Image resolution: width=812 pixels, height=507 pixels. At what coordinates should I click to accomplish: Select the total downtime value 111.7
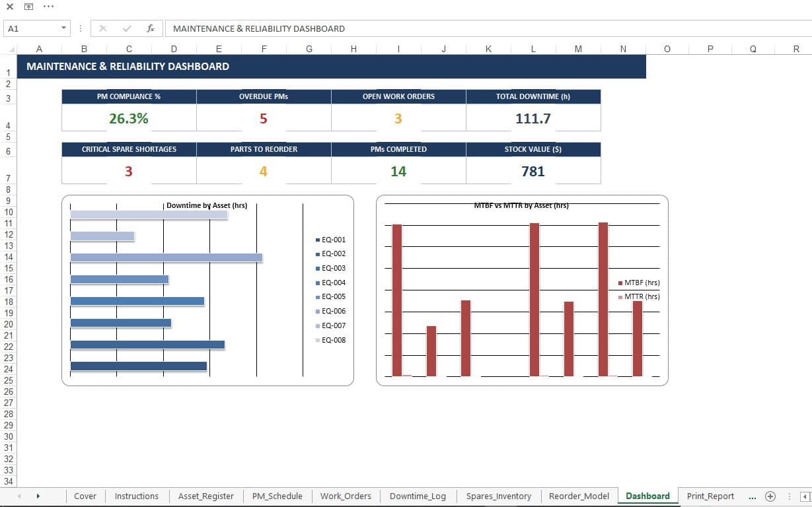tap(533, 119)
